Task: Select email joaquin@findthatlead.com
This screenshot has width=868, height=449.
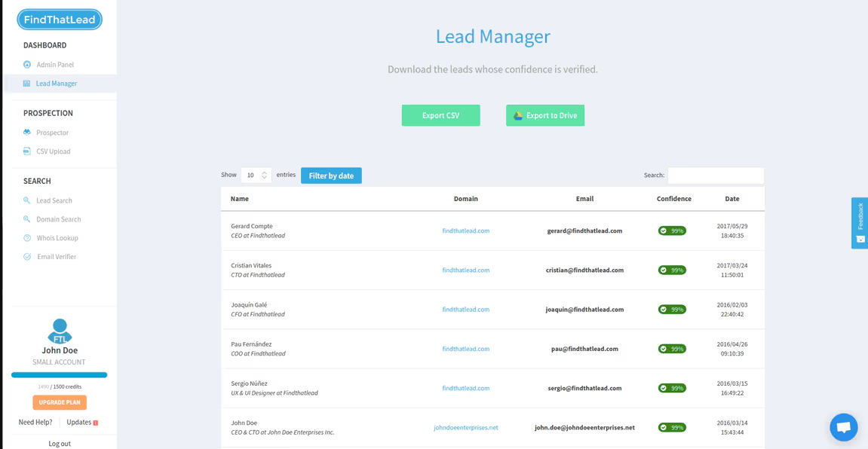Action: [x=584, y=310]
